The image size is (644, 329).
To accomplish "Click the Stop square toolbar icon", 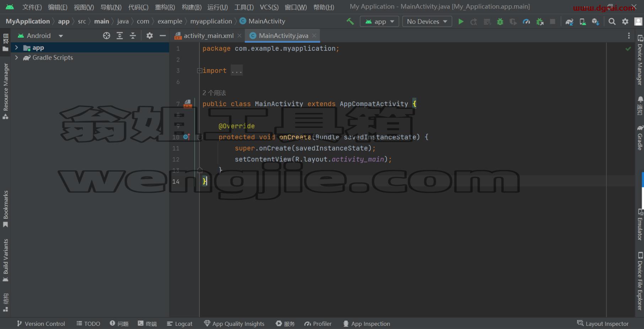I will tap(553, 22).
